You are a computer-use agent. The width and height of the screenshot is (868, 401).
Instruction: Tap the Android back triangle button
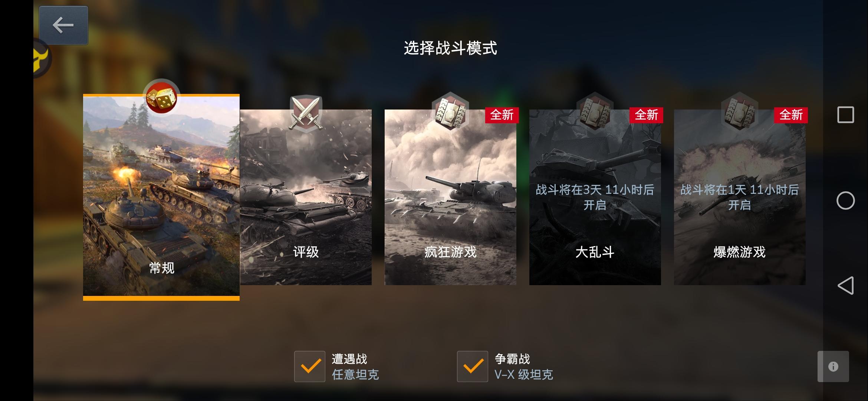click(x=846, y=286)
